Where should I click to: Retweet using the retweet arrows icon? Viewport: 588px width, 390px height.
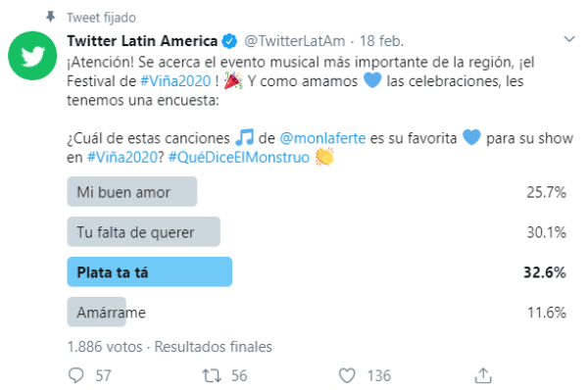tap(212, 375)
